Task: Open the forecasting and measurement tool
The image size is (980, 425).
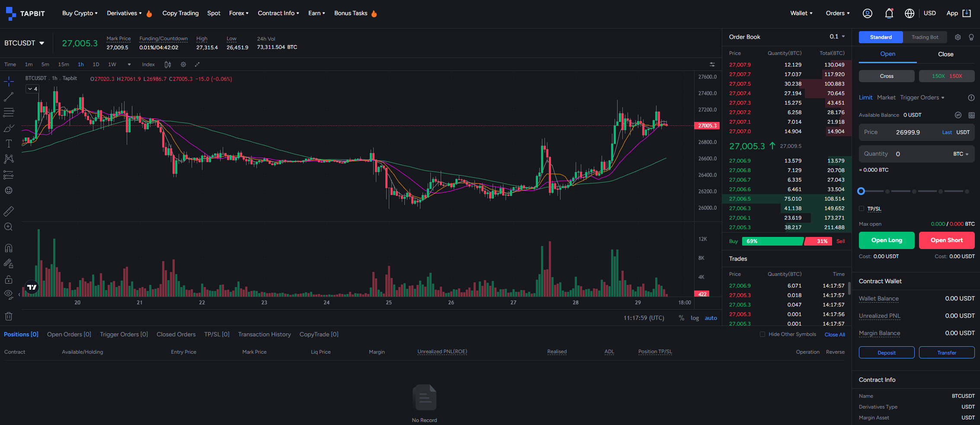Action: [9, 175]
